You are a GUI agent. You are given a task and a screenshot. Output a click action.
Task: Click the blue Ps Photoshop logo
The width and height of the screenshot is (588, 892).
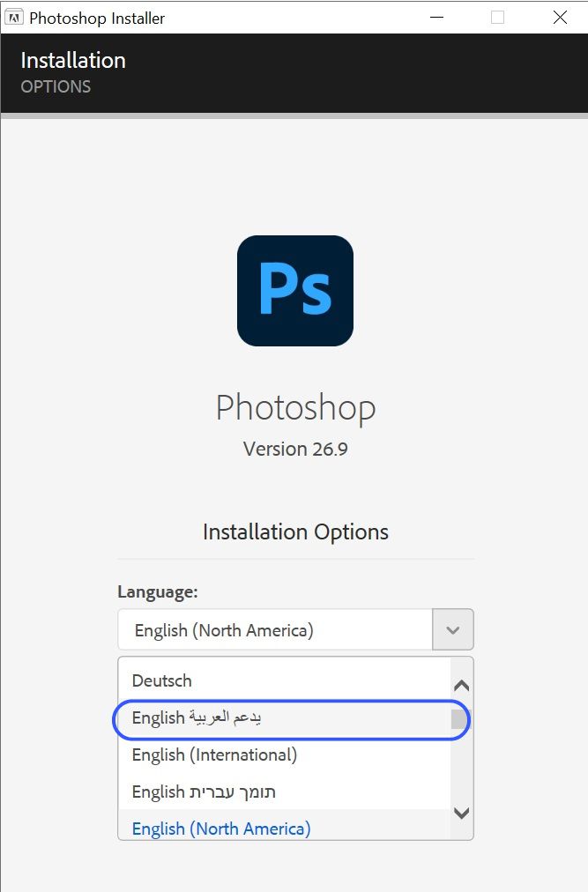tap(294, 290)
